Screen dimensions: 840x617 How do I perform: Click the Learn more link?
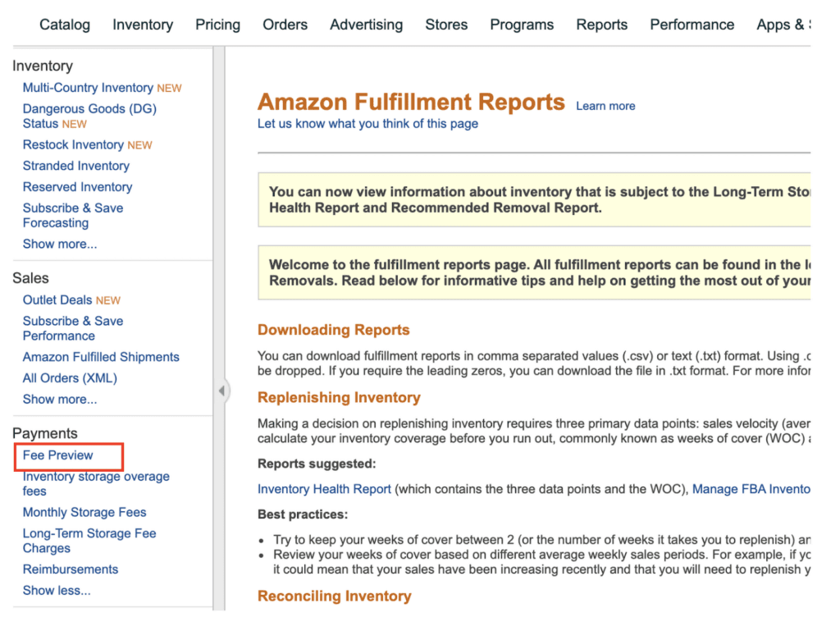605,106
